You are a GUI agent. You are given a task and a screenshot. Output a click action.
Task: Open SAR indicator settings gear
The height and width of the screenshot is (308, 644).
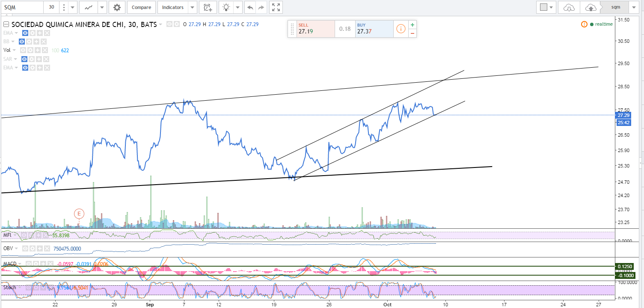click(x=32, y=59)
